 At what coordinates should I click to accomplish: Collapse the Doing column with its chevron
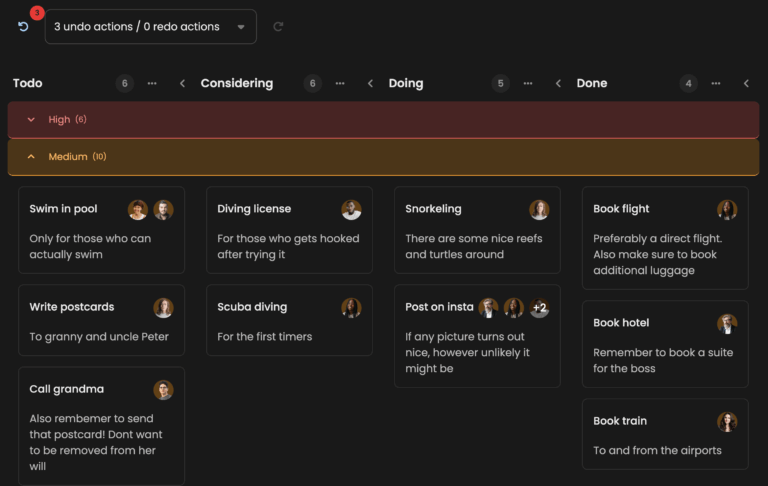(x=558, y=83)
